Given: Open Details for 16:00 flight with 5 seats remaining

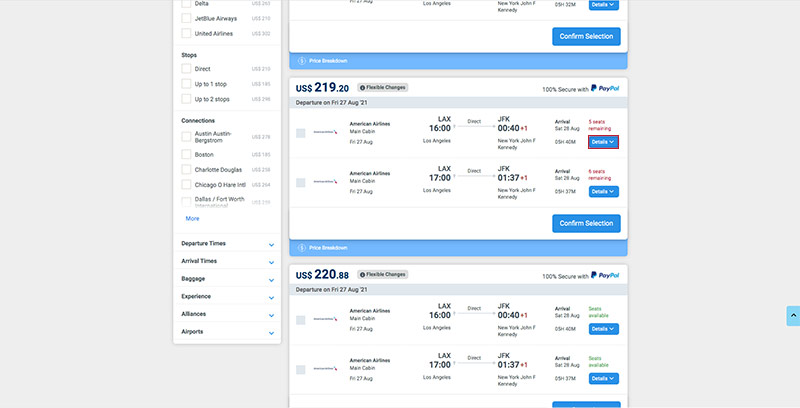Looking at the screenshot, I should tap(604, 142).
